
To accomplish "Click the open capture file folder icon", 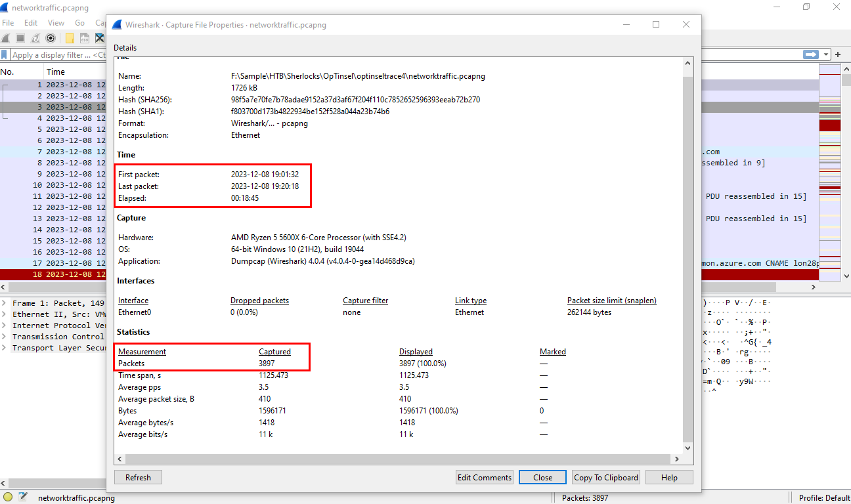I will [70, 38].
